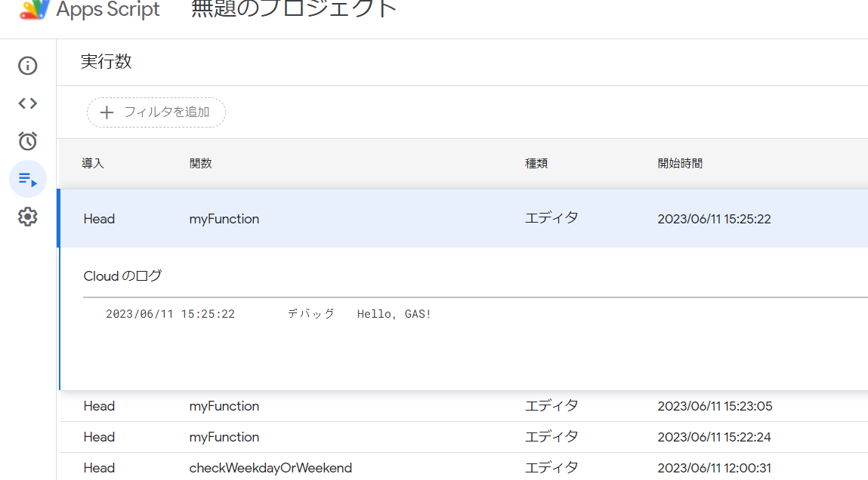Click the フィルタを追加 button
The image size is (868, 480).
(156, 112)
